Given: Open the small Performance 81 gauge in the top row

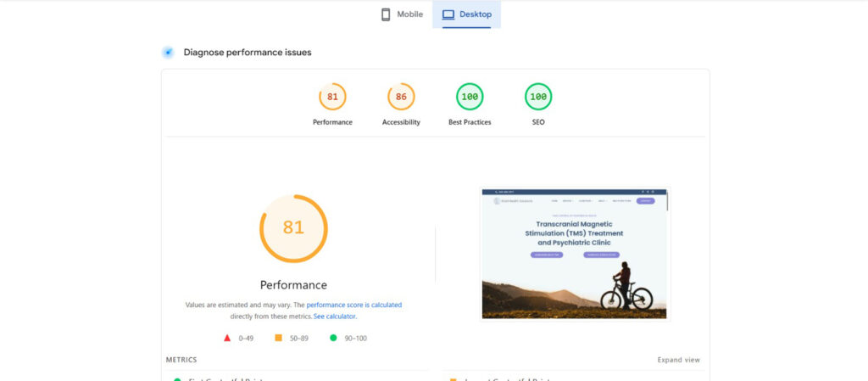Looking at the screenshot, I should click(332, 97).
